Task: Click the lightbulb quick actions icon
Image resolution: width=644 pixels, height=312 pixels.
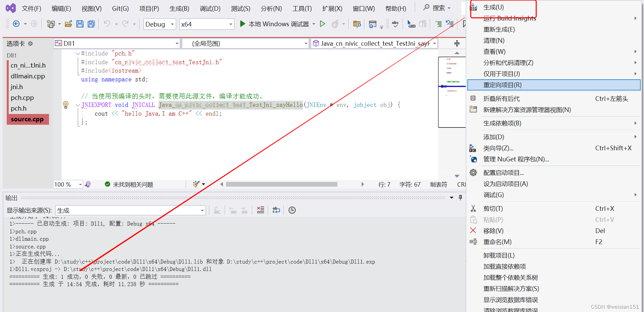Action: [66, 105]
